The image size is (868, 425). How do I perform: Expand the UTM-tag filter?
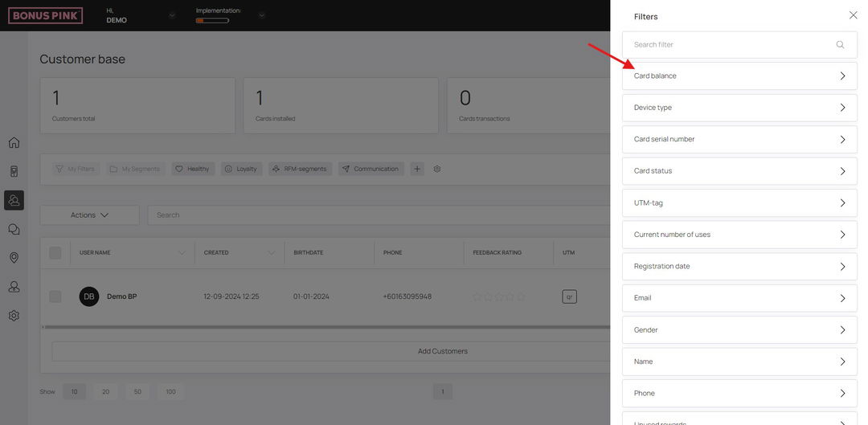[739, 202]
